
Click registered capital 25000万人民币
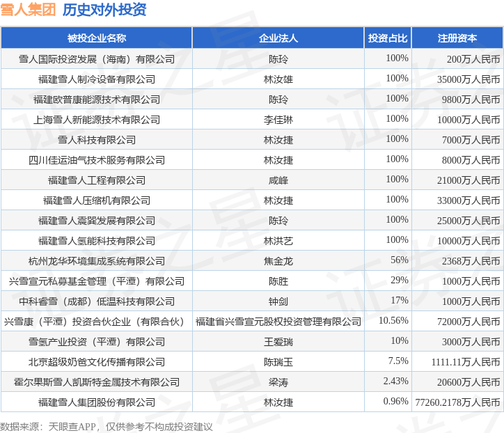468,221
